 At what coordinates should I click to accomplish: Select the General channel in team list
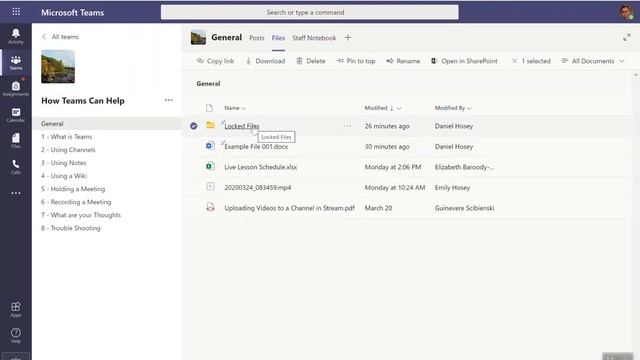click(x=107, y=124)
